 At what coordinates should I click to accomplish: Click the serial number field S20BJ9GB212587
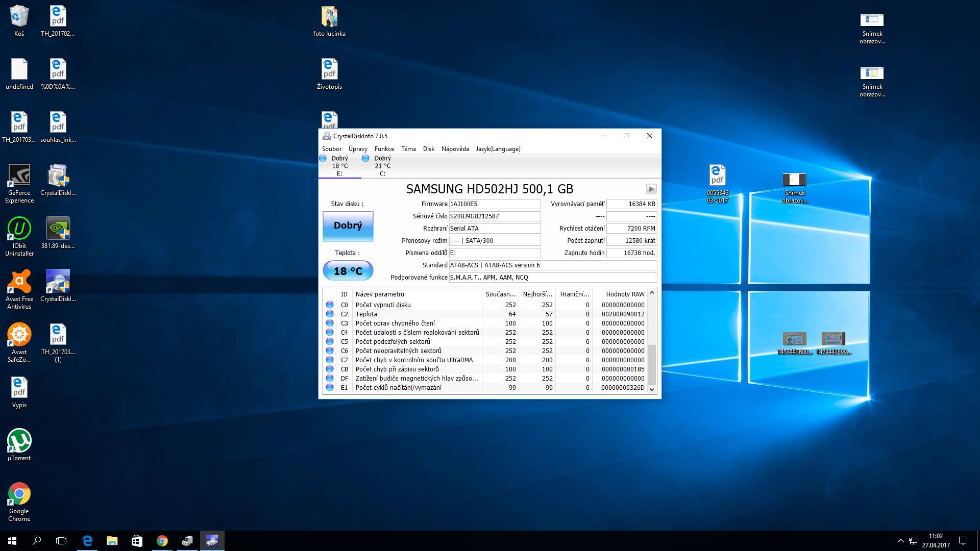click(495, 216)
